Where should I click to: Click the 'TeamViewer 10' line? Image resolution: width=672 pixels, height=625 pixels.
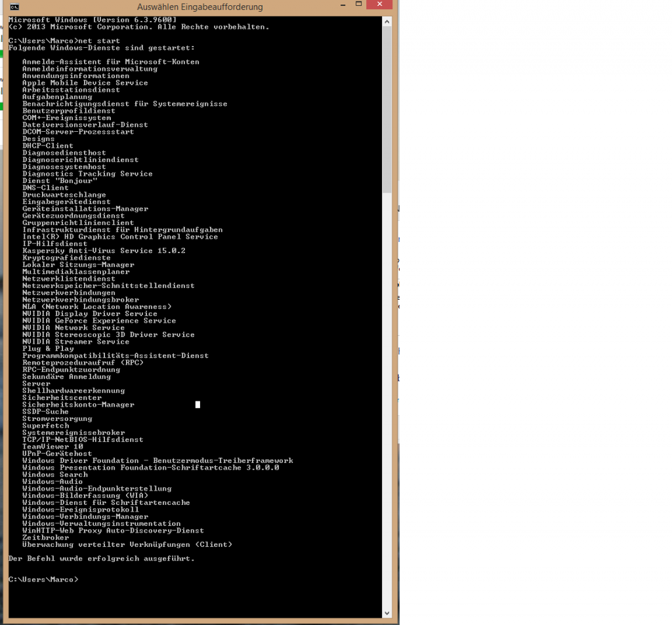(x=52, y=447)
